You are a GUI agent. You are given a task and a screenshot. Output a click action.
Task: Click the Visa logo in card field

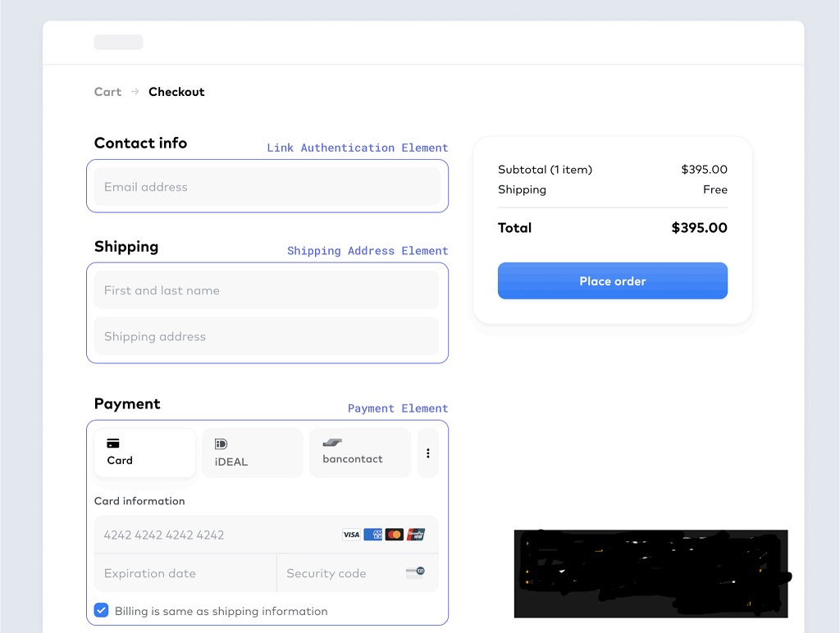point(351,535)
